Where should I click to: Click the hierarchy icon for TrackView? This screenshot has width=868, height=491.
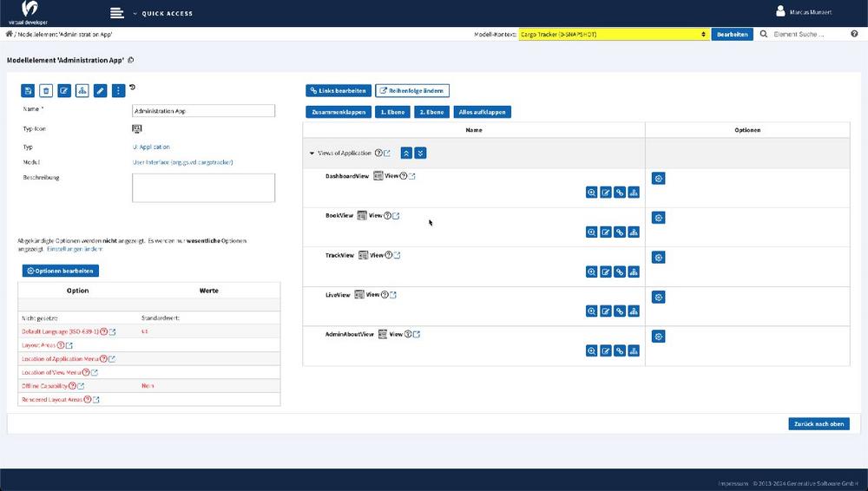pyautogui.click(x=634, y=272)
